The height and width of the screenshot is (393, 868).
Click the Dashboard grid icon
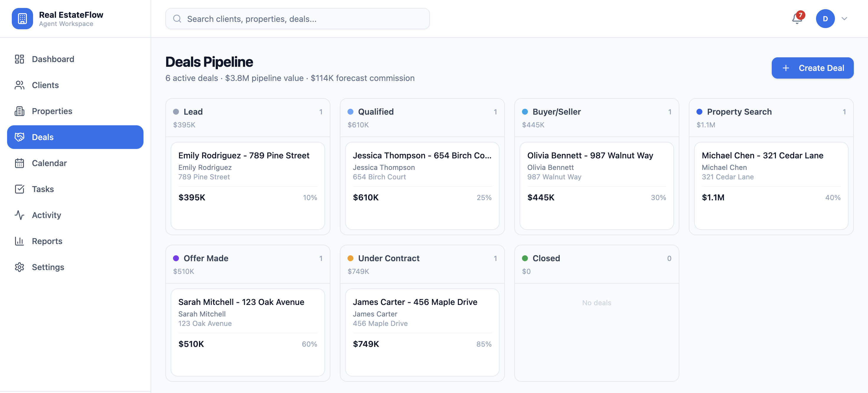(19, 59)
